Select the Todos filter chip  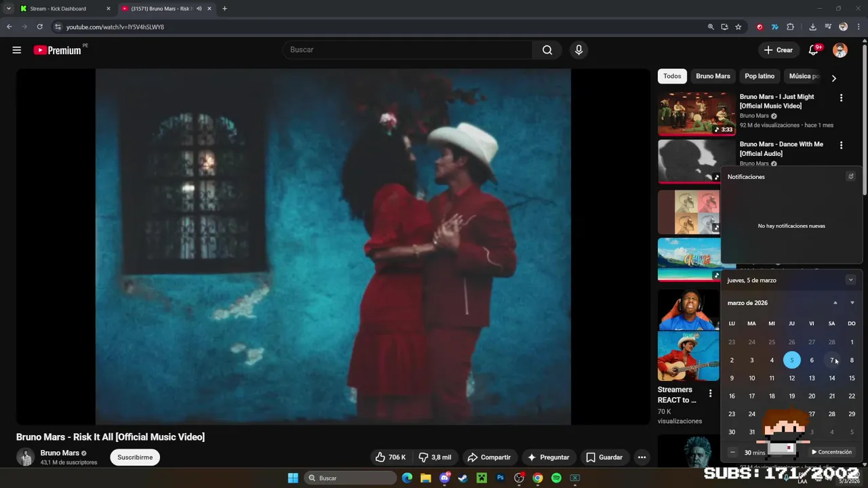coord(672,77)
